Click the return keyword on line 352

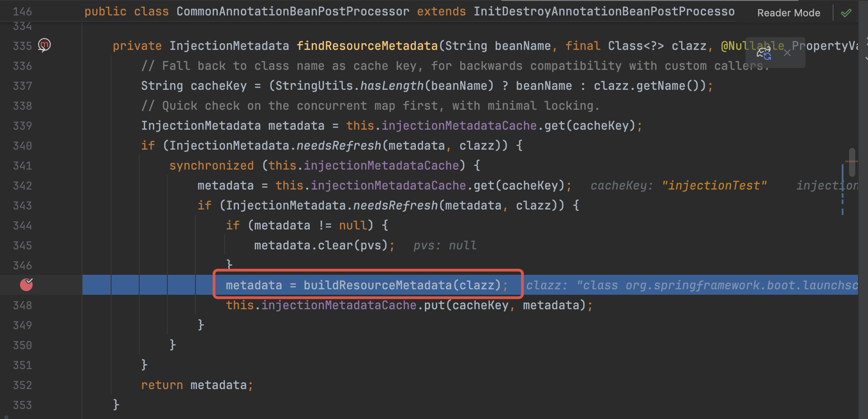[x=162, y=385]
